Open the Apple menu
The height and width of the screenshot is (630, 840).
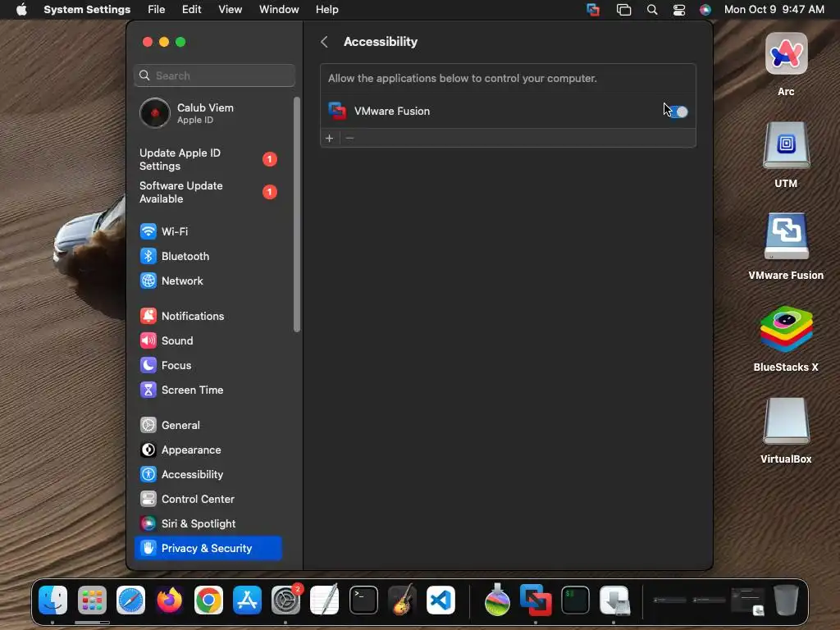click(21, 10)
